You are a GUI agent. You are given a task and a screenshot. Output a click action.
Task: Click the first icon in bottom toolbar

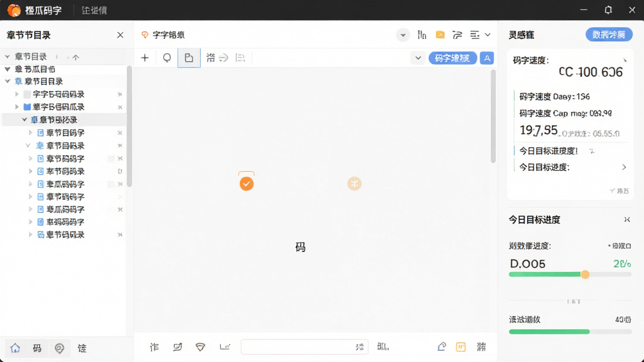click(155, 347)
